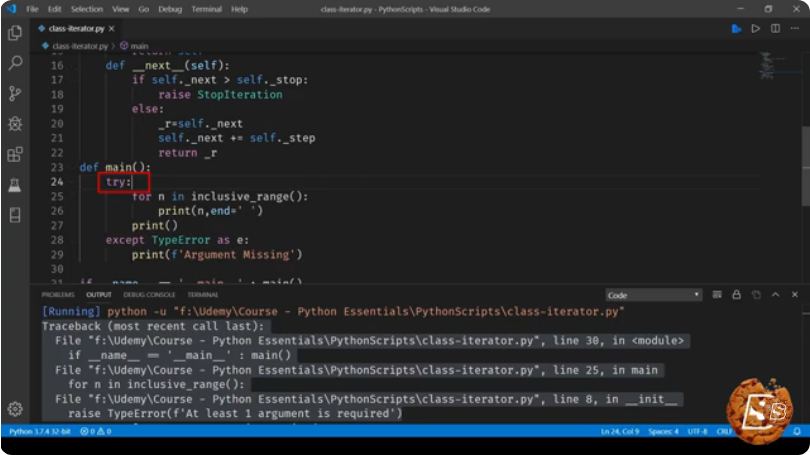Change CRLF line ending setting
The height and width of the screenshot is (455, 810).
pyautogui.click(x=724, y=432)
